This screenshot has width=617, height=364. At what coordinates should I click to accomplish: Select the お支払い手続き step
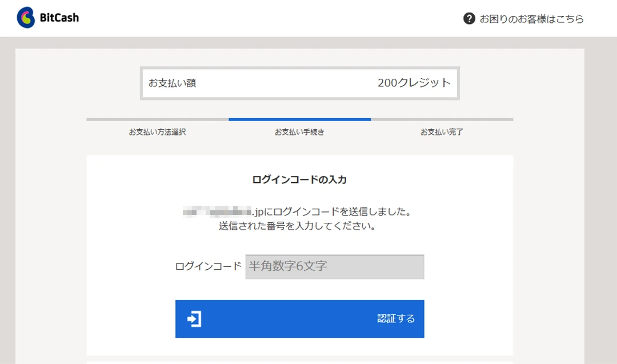click(299, 132)
